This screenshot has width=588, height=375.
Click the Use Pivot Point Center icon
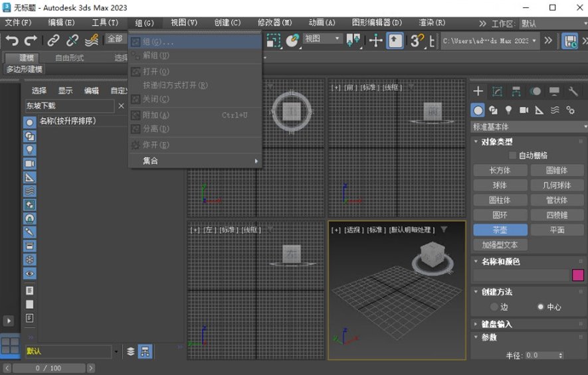click(x=353, y=40)
